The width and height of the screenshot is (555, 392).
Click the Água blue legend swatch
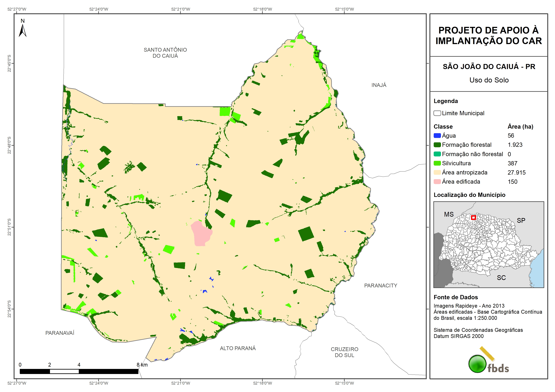(x=437, y=136)
